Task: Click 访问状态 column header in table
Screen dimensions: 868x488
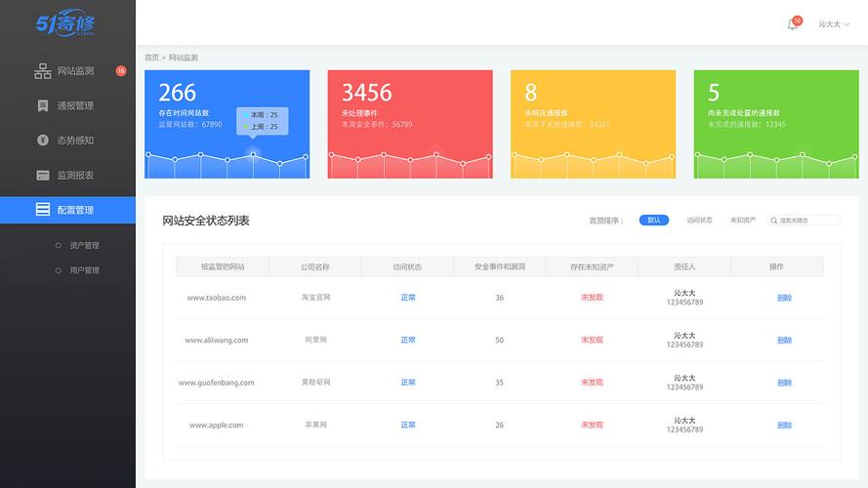Action: coord(407,266)
